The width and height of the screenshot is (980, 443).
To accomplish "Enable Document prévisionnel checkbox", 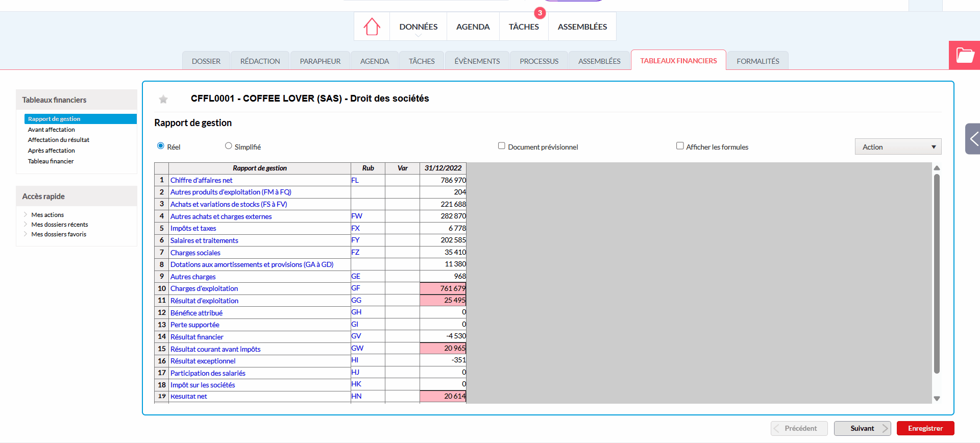I will 502,146.
